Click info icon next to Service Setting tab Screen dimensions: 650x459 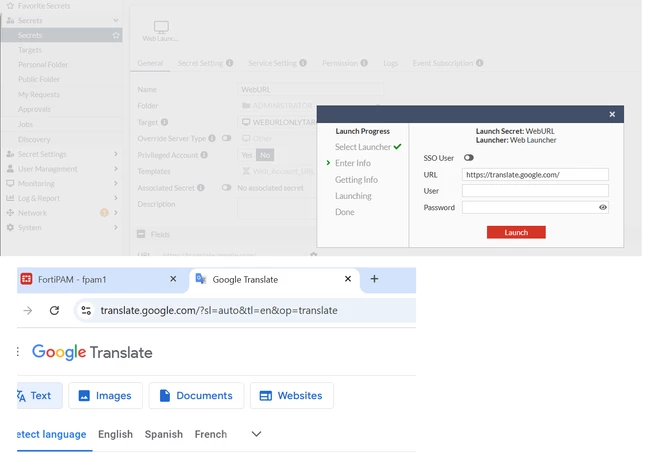point(303,63)
